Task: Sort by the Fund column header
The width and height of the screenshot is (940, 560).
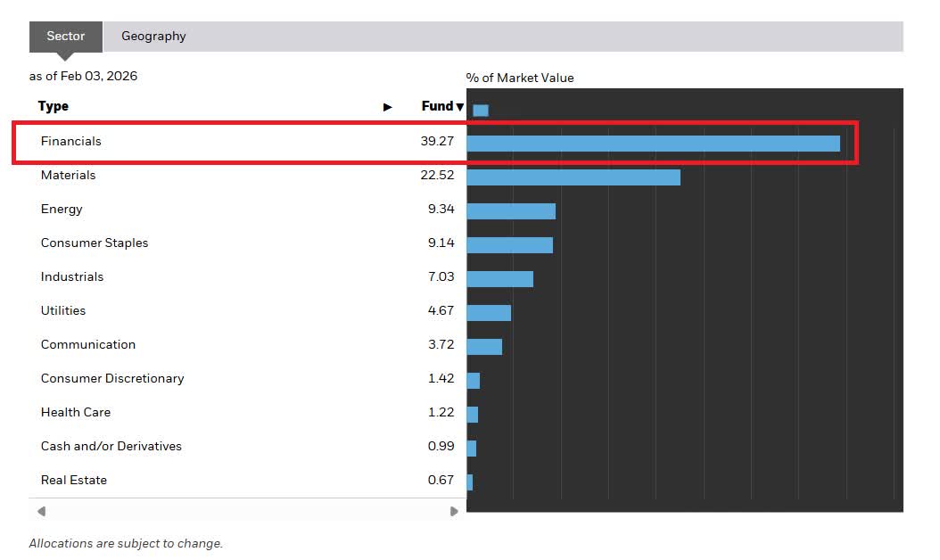Action: point(437,106)
